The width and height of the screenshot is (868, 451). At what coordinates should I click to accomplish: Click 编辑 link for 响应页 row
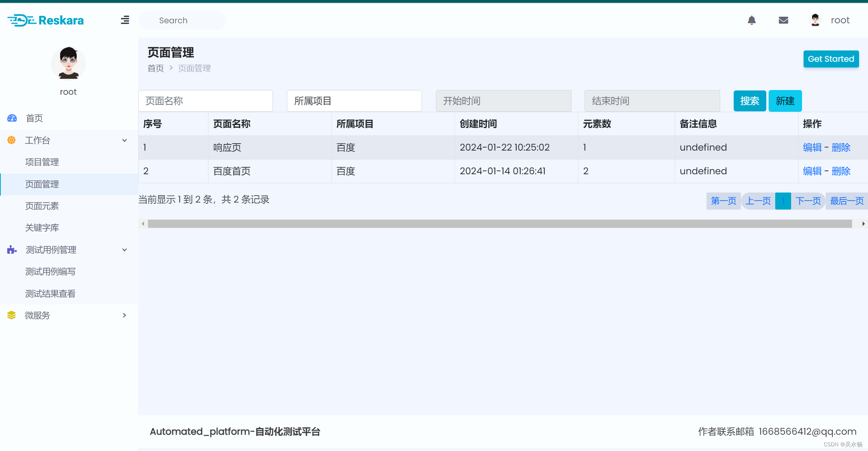click(x=812, y=147)
